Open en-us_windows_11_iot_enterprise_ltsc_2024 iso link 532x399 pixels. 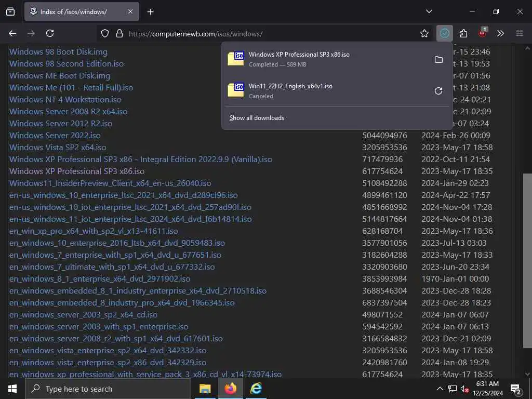tap(130, 219)
